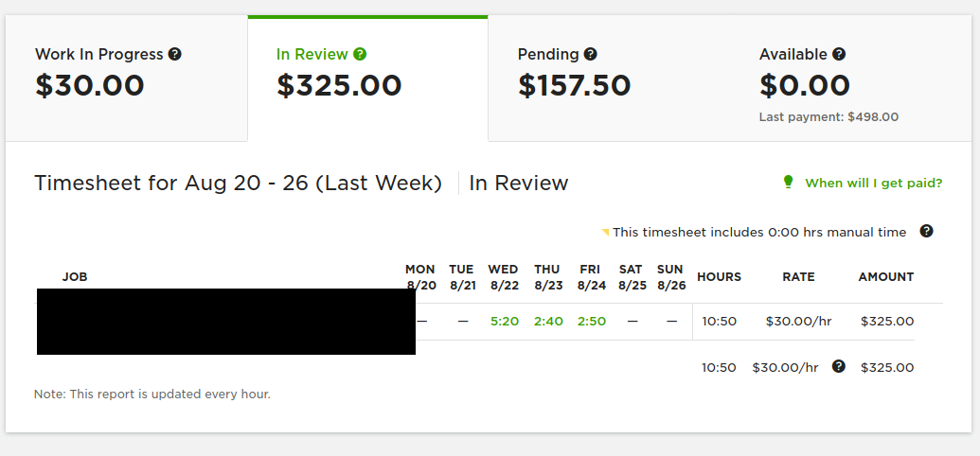Click help icon next to Work In Progress
This screenshot has width=980, height=456.
(x=175, y=54)
